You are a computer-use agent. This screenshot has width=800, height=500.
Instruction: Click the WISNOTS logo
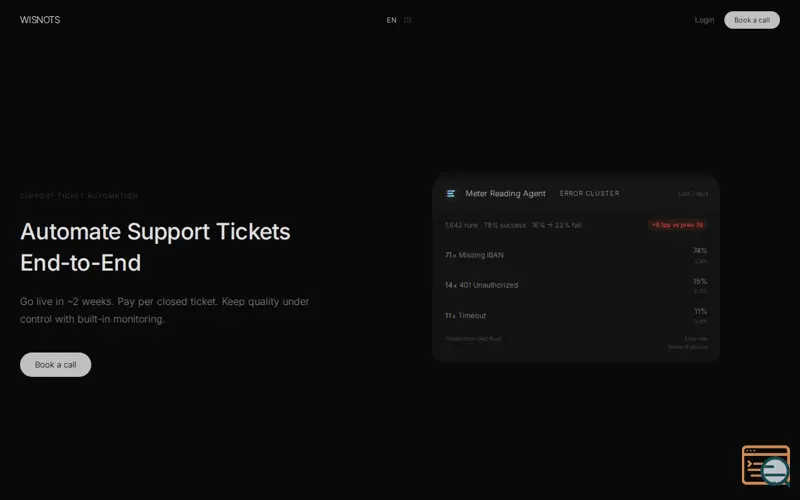[40, 20]
